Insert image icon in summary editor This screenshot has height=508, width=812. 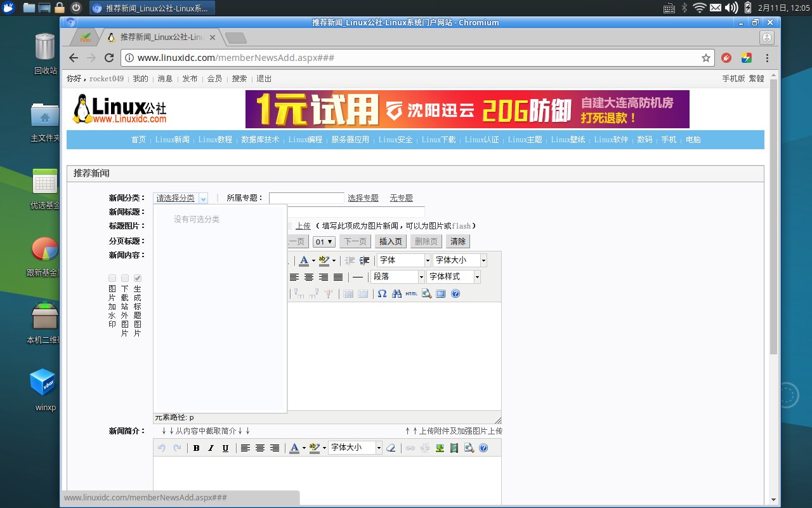pos(440,448)
